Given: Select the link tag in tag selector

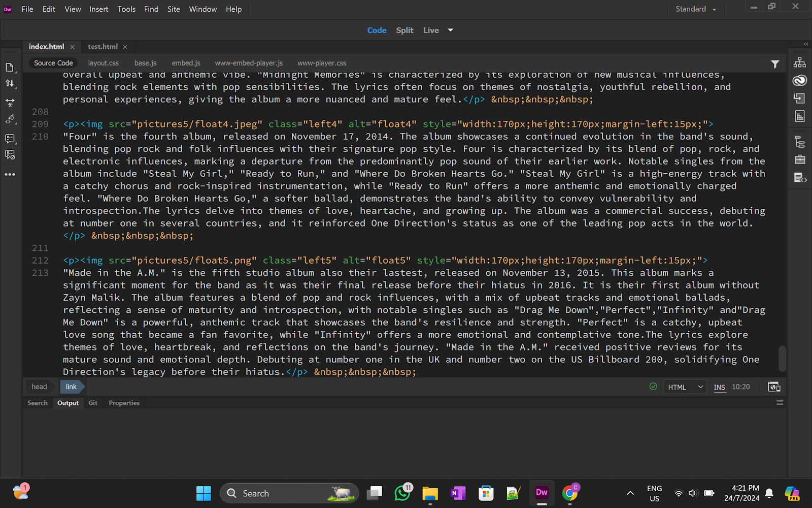Looking at the screenshot, I should 71,387.
